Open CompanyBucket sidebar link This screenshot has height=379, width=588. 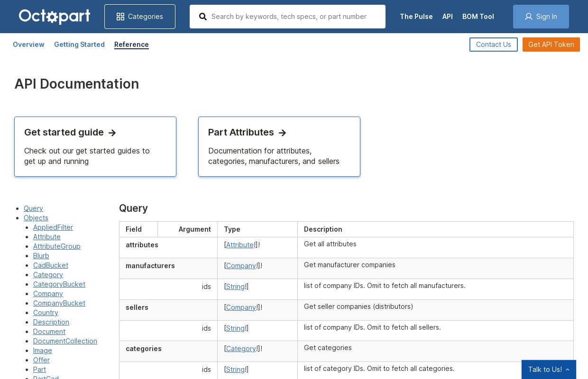point(59,303)
